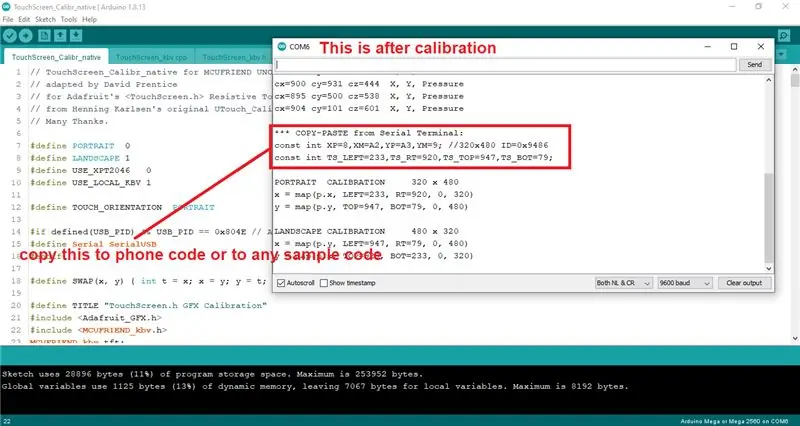
Task: Click 'Sketch uses 28896 bytes' console message
Action: [x=212, y=374]
